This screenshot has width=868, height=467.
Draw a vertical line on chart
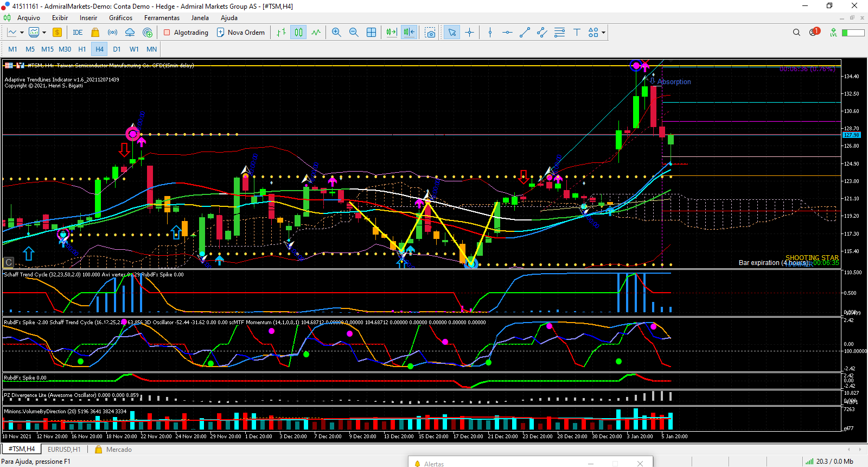(x=490, y=33)
